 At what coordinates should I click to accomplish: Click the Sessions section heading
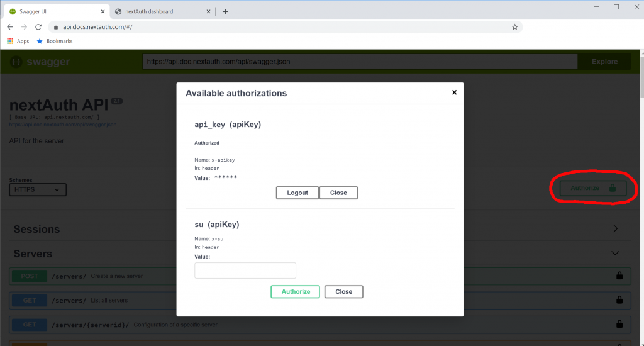(x=36, y=229)
